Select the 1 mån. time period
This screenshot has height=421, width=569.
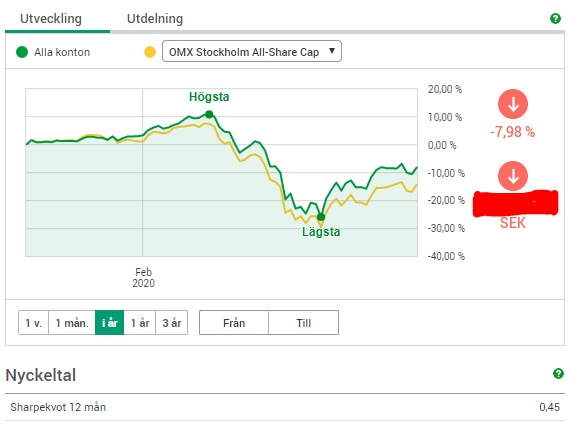[72, 323]
